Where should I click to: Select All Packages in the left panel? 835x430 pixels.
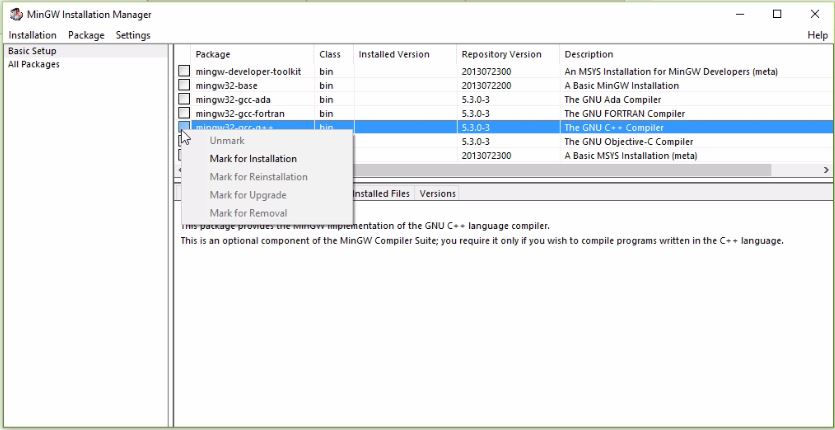pyautogui.click(x=34, y=64)
